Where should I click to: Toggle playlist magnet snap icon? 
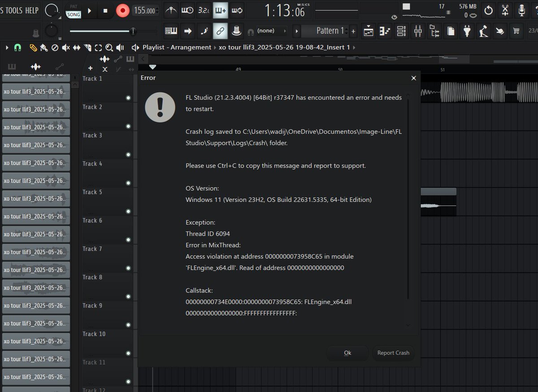click(x=17, y=47)
